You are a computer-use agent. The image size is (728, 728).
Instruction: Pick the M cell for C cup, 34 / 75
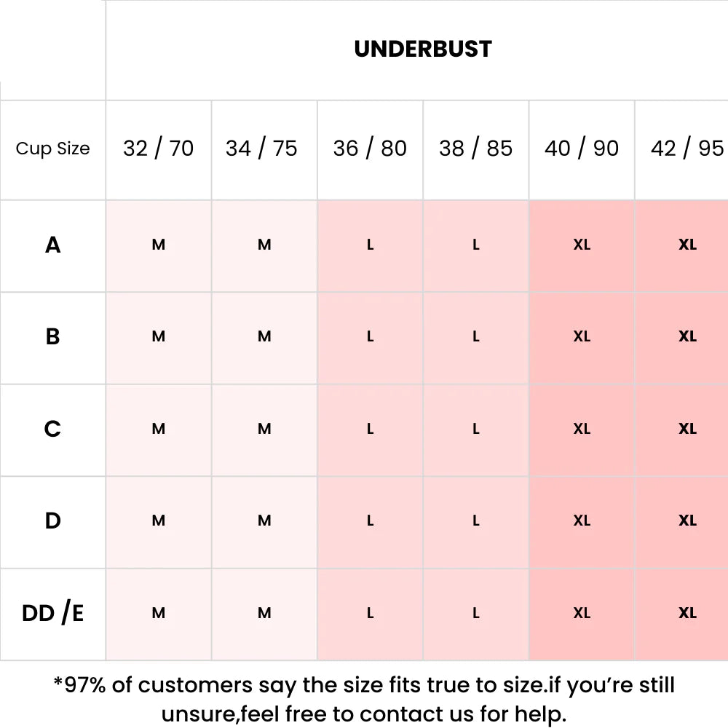264,430
